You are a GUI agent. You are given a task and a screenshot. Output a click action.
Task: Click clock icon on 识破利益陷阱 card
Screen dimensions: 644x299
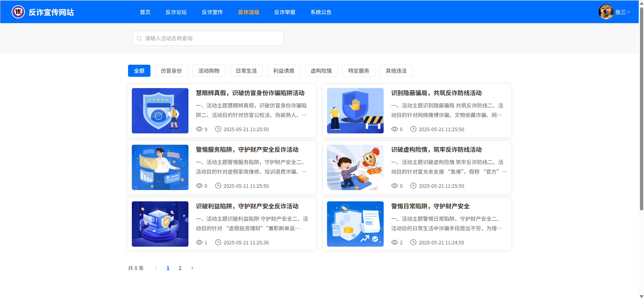tap(218, 242)
